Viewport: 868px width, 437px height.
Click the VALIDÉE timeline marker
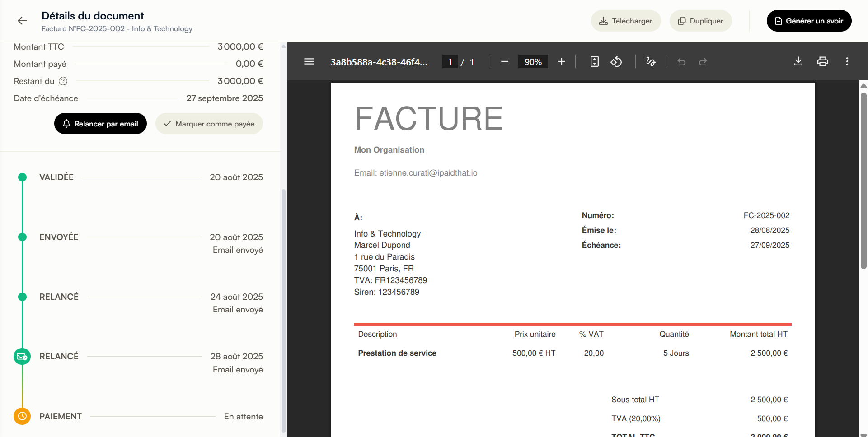click(x=22, y=177)
